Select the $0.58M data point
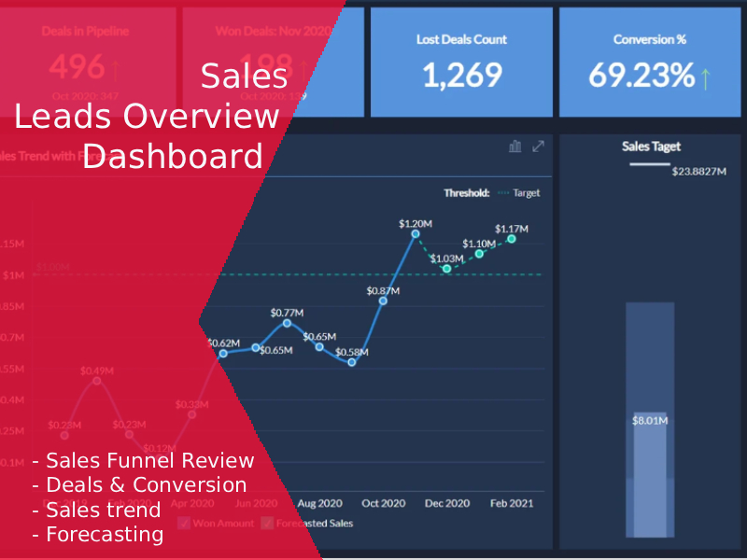This screenshot has height=560, width=747. coord(350,363)
